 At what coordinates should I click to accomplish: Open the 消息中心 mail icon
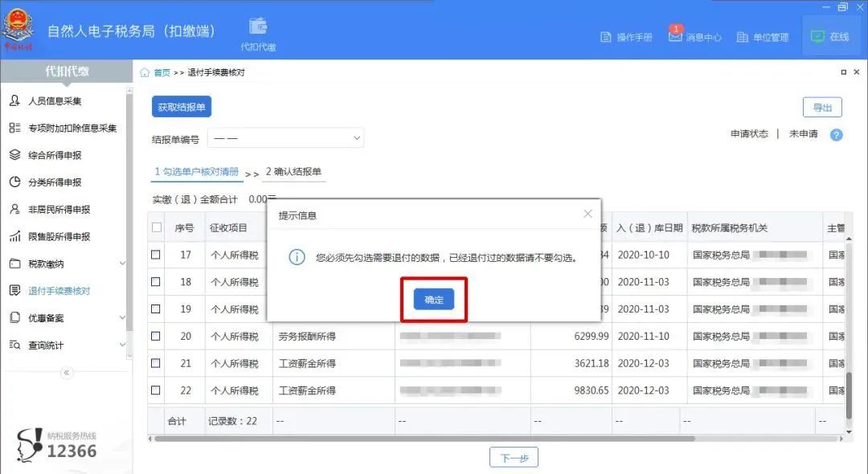675,36
